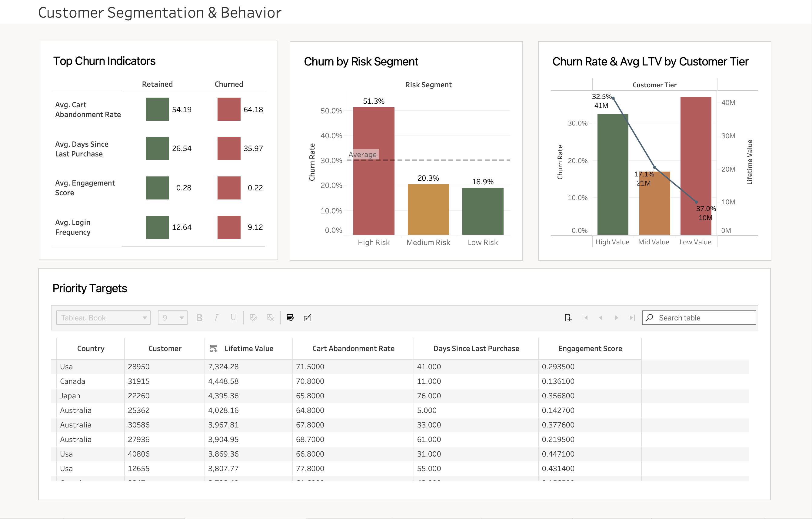Screen dimensions: 812x519
Task: Click Churned swatch for Login Frequency
Action: point(229,227)
